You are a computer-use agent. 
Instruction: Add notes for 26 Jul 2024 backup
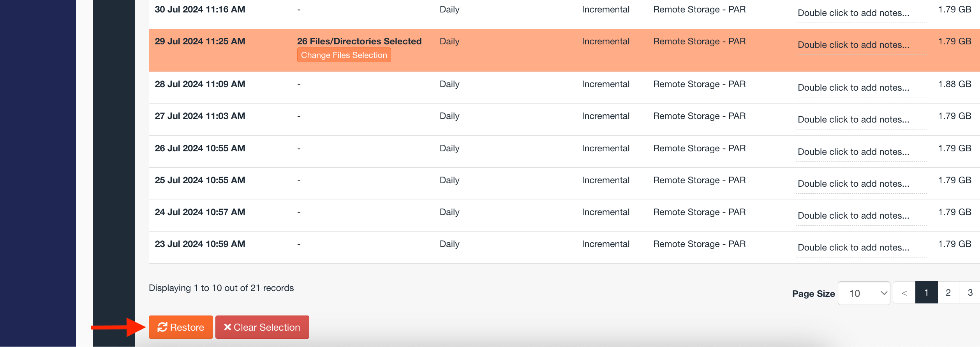(861, 152)
